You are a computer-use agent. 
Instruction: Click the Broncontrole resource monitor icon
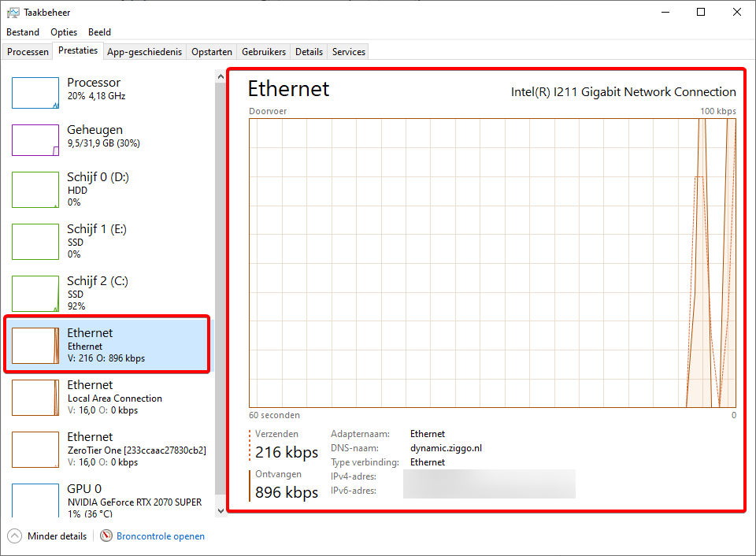coord(107,536)
